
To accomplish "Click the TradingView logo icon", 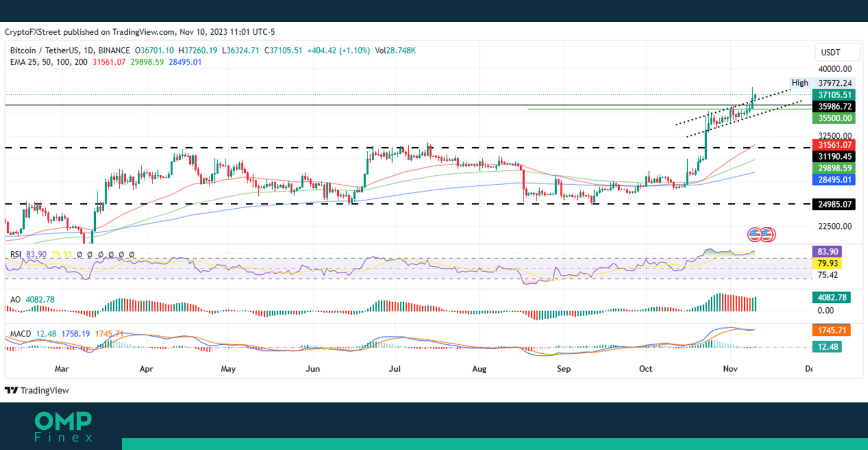I will (x=11, y=390).
